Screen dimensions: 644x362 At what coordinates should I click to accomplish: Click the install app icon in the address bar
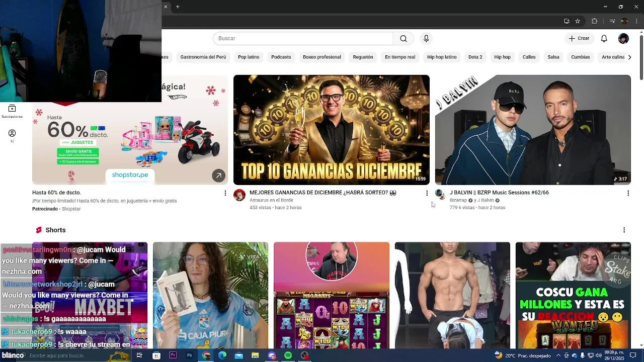pos(567,21)
